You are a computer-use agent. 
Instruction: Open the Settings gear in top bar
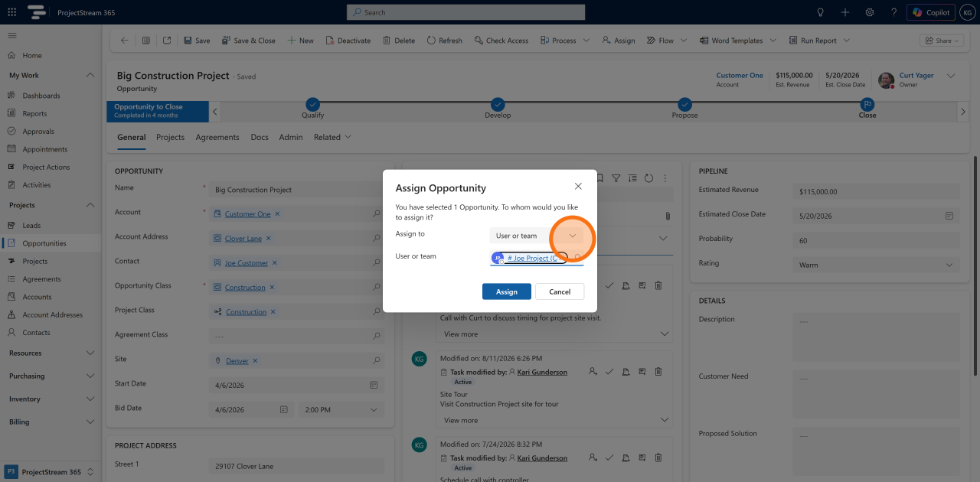pos(870,12)
